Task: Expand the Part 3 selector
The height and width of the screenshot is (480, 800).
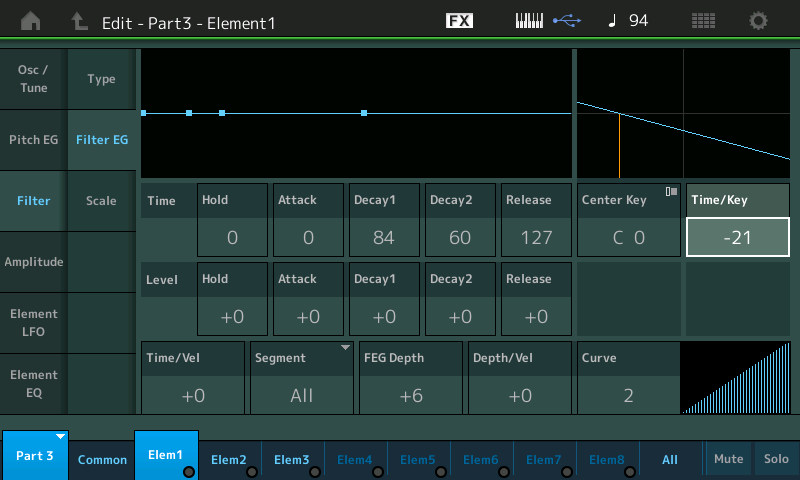Action: [35, 455]
